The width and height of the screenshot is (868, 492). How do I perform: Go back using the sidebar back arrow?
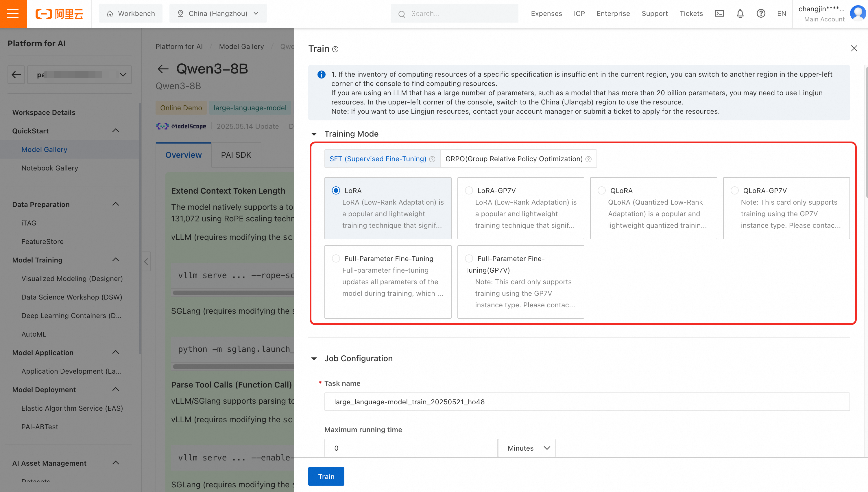click(16, 75)
